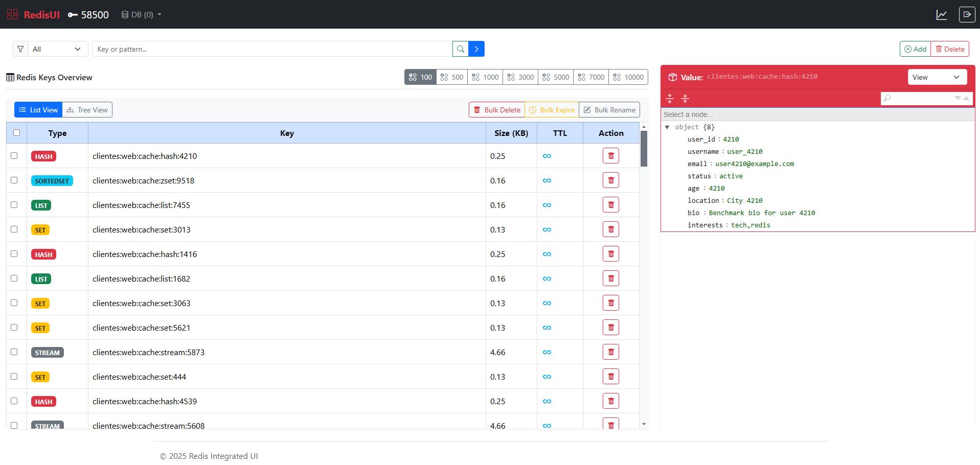Open the All type filter dropdown
The image size is (980, 465).
coord(58,49)
